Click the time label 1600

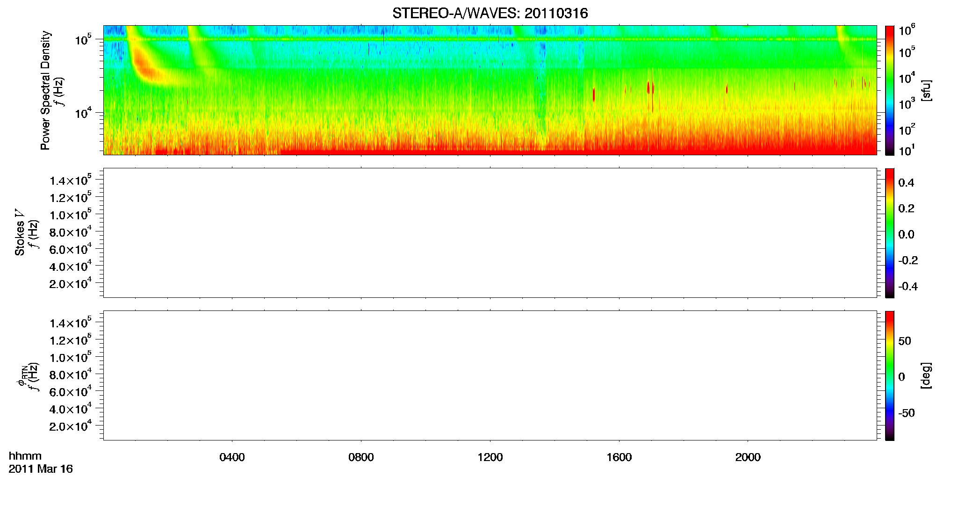(619, 457)
